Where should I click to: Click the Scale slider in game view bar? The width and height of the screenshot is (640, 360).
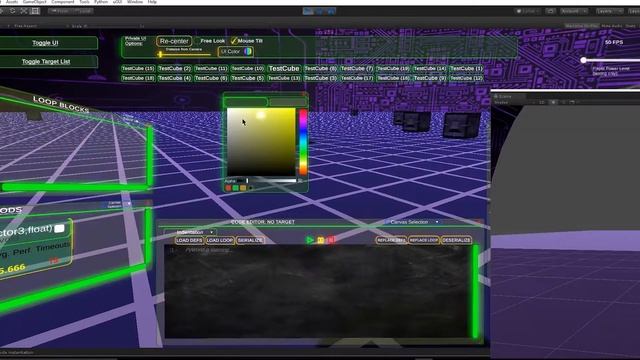[x=113, y=26]
